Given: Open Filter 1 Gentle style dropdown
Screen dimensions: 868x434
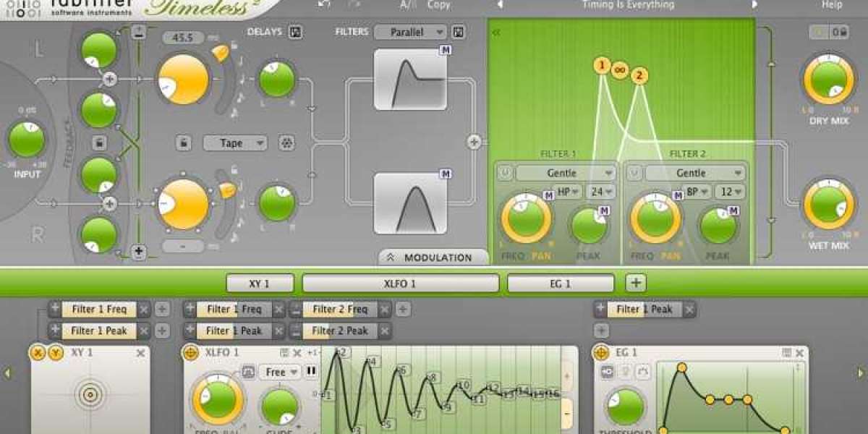Looking at the screenshot, I should (566, 173).
